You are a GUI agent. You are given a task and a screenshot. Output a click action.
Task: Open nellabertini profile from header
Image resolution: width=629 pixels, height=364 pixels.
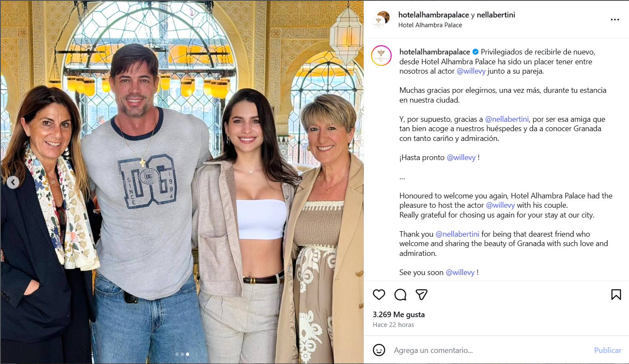[x=496, y=15]
